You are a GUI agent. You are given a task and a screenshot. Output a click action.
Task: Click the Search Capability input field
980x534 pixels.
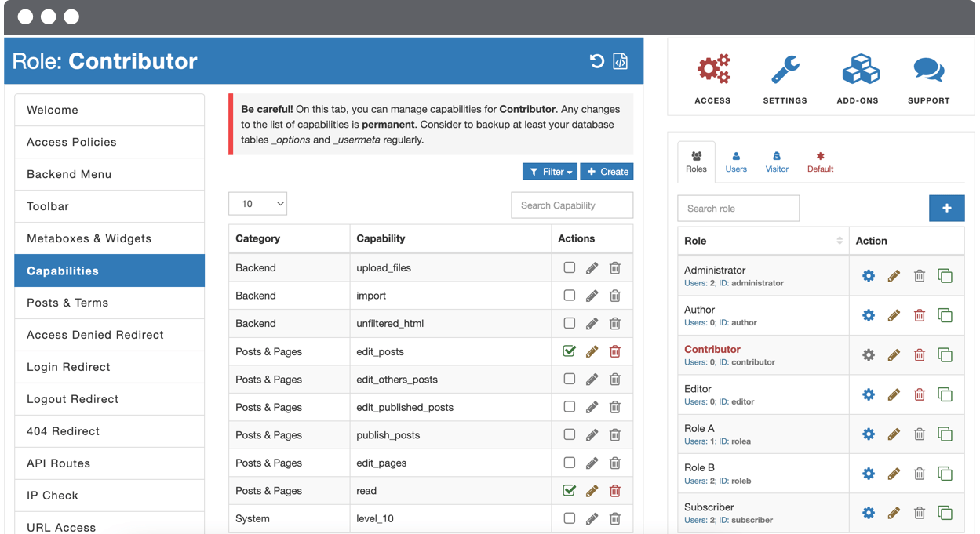point(572,205)
